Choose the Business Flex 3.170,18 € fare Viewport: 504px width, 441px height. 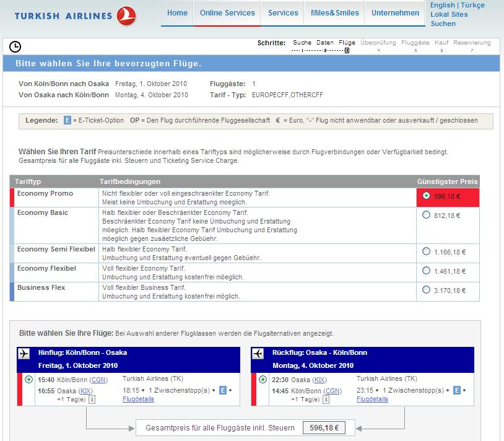pyautogui.click(x=426, y=289)
